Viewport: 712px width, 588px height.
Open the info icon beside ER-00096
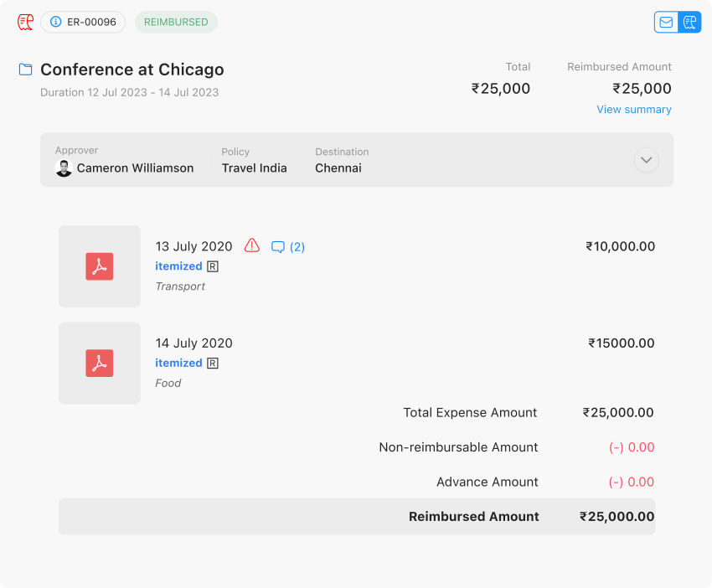(56, 22)
